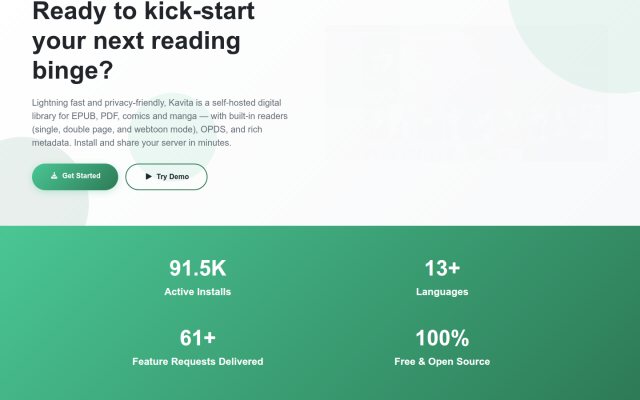
Task: Click the Kavita description paragraph
Action: tap(160, 123)
